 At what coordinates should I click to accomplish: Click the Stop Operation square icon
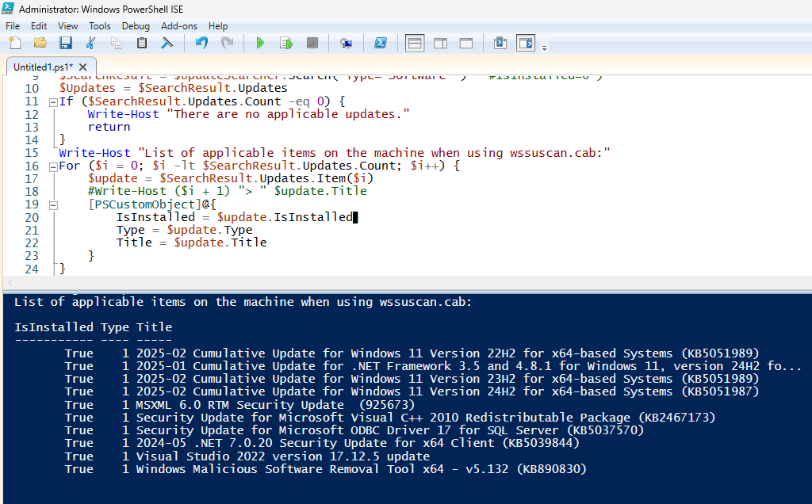312,43
